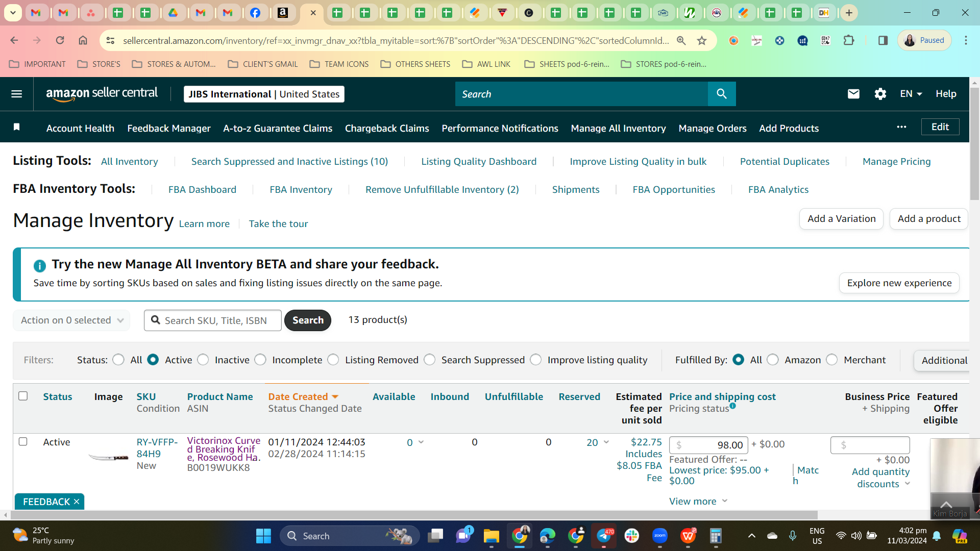Open Chrome's three-dot menu
980x551 pixels.
point(966,40)
